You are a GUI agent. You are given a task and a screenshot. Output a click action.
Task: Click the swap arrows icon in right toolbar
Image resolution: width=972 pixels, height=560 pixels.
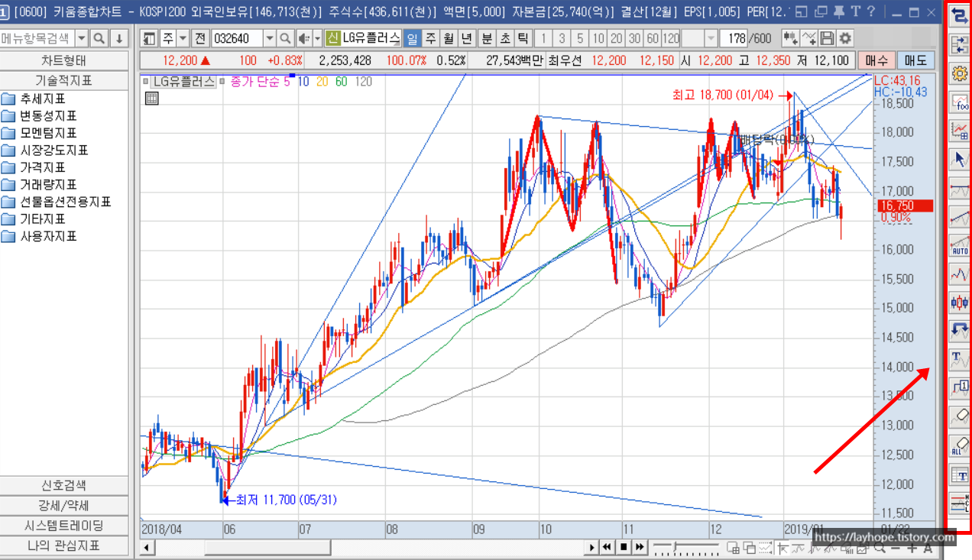(x=959, y=17)
